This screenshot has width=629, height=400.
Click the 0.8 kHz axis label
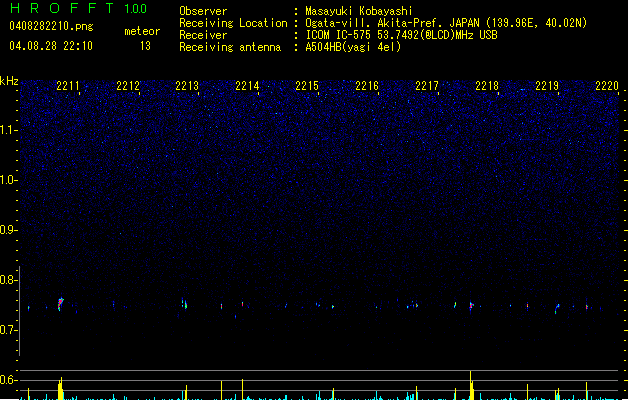(x=8, y=280)
